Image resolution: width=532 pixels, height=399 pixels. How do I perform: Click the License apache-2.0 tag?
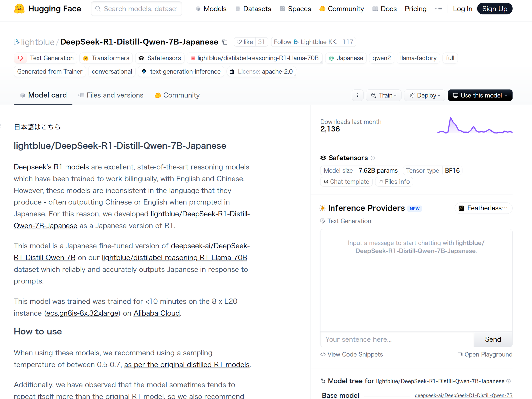261,71
